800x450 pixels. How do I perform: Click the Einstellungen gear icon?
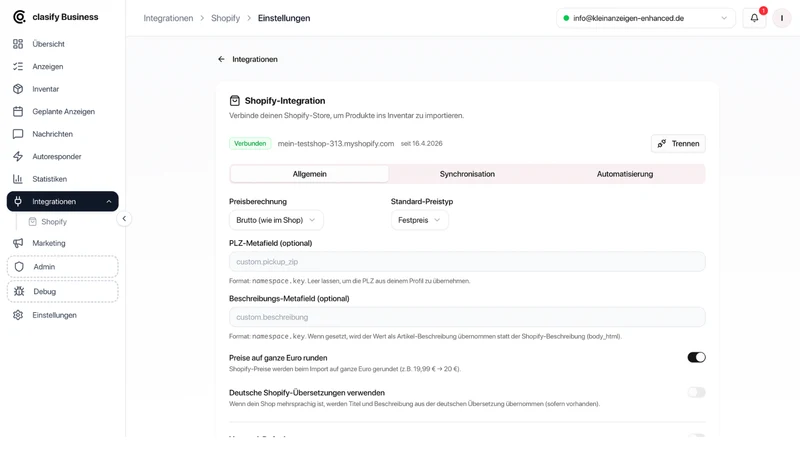tap(18, 315)
